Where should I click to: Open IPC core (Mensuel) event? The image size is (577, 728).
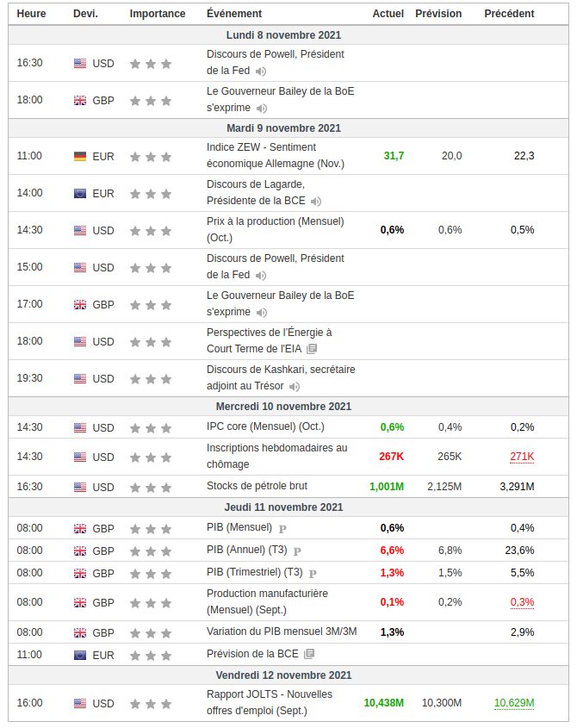(x=265, y=426)
